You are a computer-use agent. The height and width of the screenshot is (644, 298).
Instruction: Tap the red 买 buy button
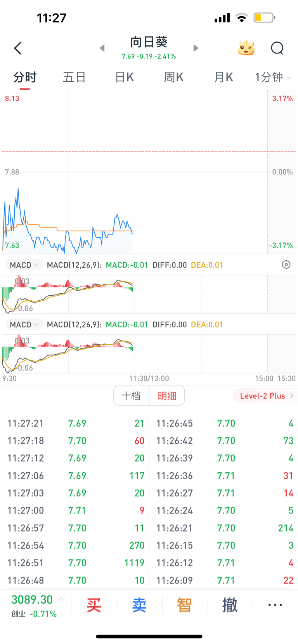click(x=94, y=605)
